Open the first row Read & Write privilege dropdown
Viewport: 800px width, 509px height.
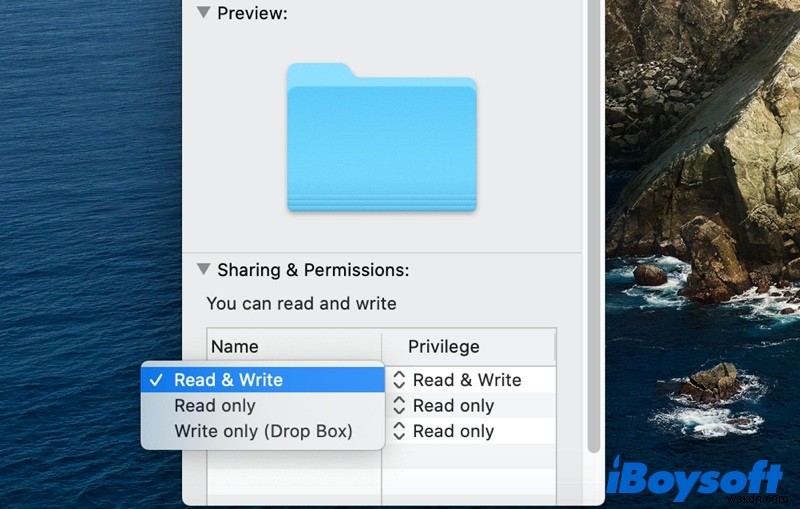point(467,380)
